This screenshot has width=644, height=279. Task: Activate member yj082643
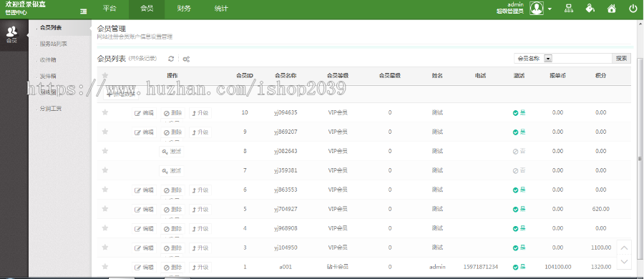click(172, 152)
